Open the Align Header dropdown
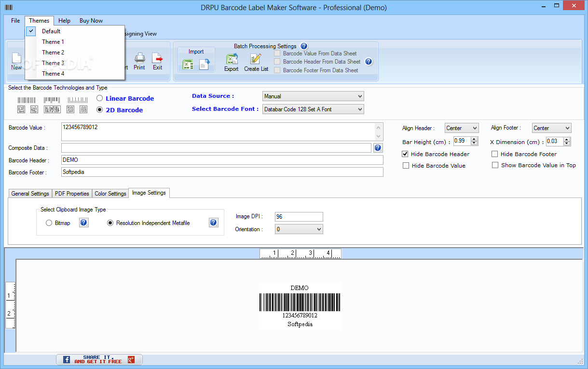Viewport: 588px width, 369px height. [462, 128]
